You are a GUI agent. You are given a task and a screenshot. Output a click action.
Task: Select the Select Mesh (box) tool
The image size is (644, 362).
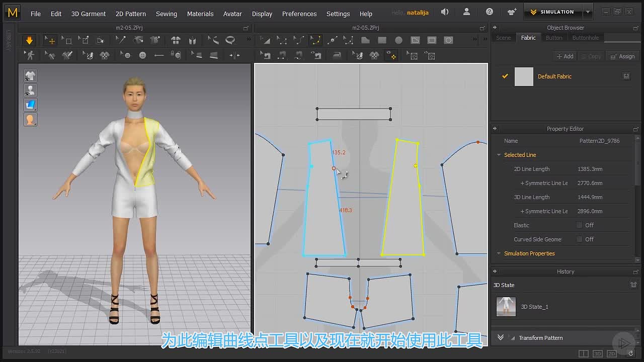(x=67, y=40)
